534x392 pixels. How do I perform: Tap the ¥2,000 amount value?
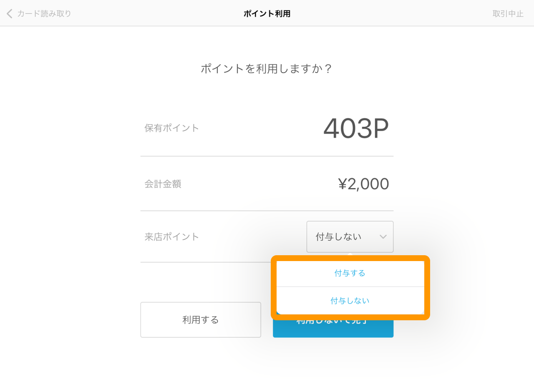(x=363, y=184)
